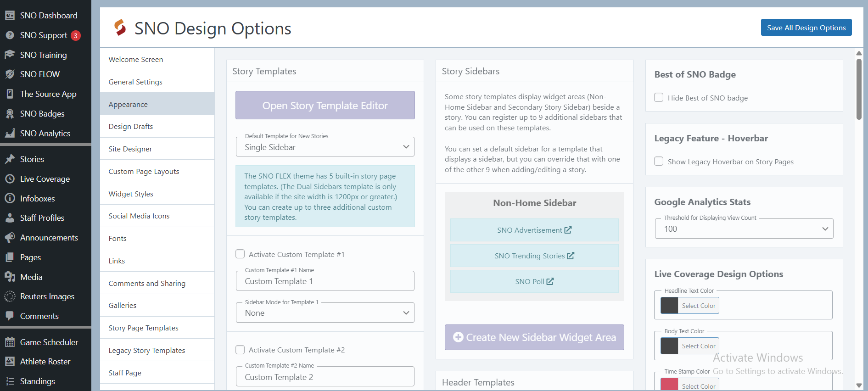This screenshot has height=391, width=868.
Task: Select the Fonts settings tab
Action: 118,239
